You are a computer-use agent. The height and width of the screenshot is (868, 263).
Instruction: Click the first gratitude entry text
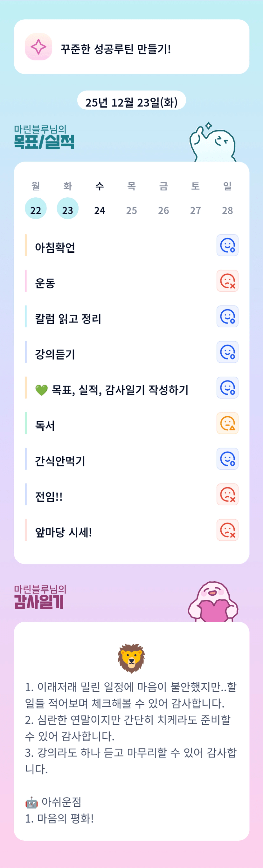131,695
